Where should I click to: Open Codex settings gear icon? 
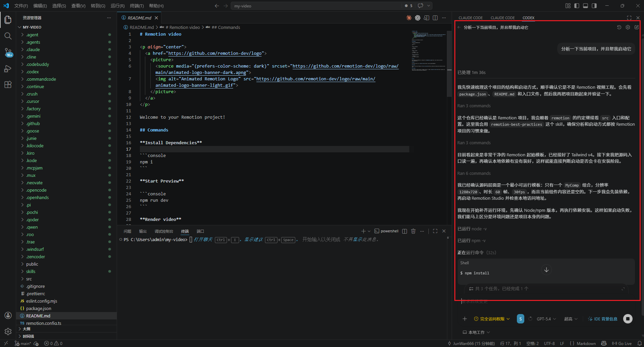tap(628, 28)
